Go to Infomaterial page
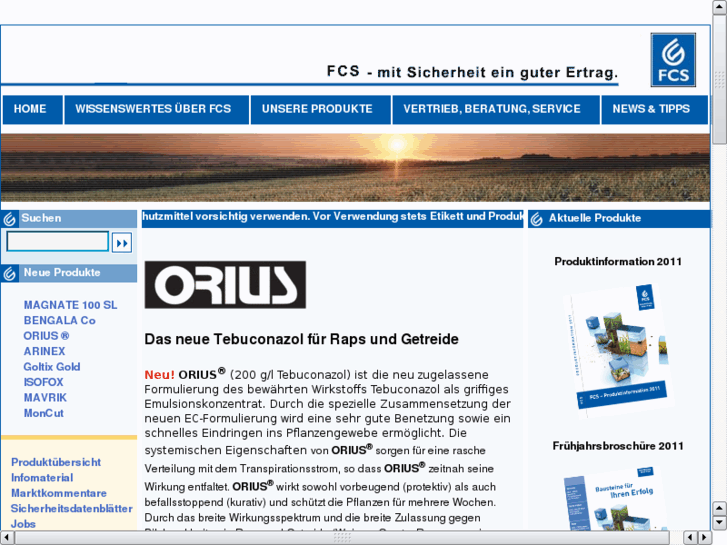Viewport: 727px width, 545px height. 42,477
